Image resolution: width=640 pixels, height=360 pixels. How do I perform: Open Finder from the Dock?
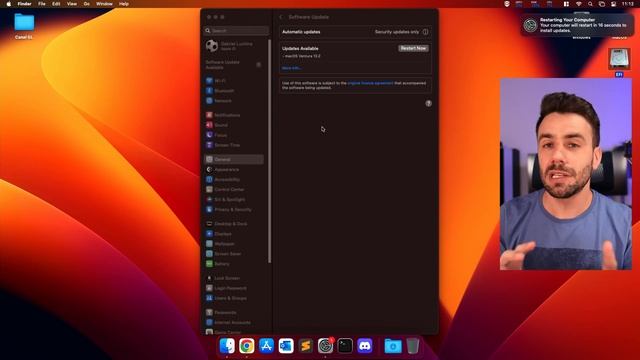(227, 346)
